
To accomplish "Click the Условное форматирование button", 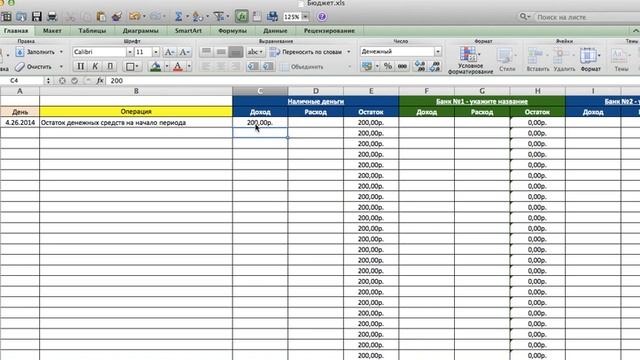I will [470, 60].
